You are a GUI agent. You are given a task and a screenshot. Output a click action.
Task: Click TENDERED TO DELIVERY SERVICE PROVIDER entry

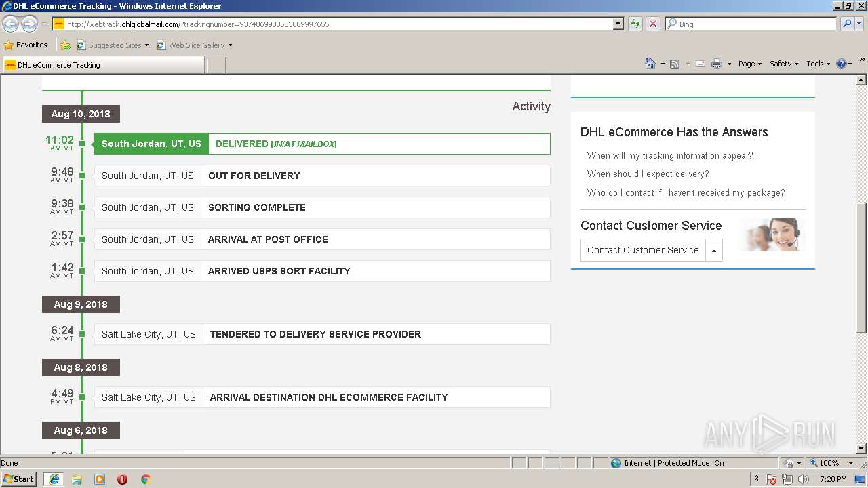coord(322,334)
